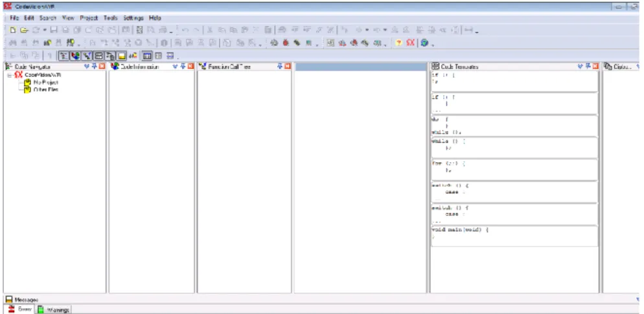This screenshot has height=314, width=644.
Task: Pin the Function Call Tree panel
Action: click(280, 66)
